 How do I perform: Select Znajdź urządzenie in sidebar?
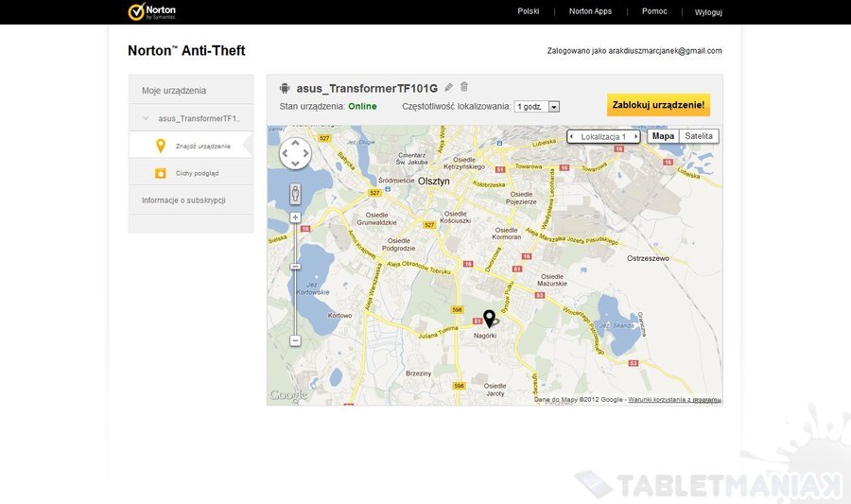[191, 146]
